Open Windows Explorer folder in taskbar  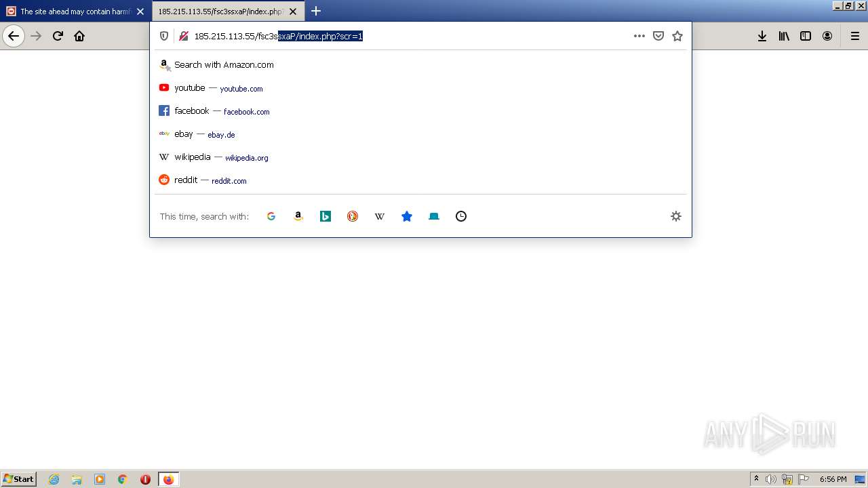pyautogui.click(x=77, y=479)
